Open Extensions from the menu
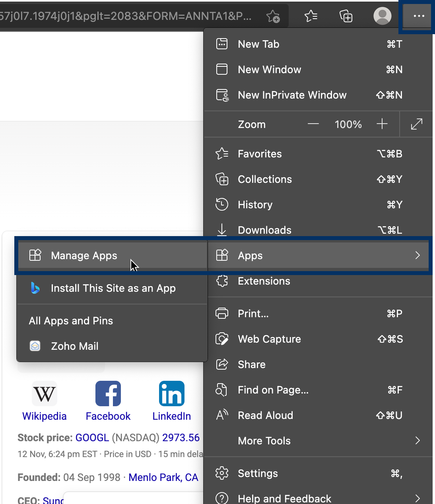Viewport: 435px width, 504px height. 318,281
